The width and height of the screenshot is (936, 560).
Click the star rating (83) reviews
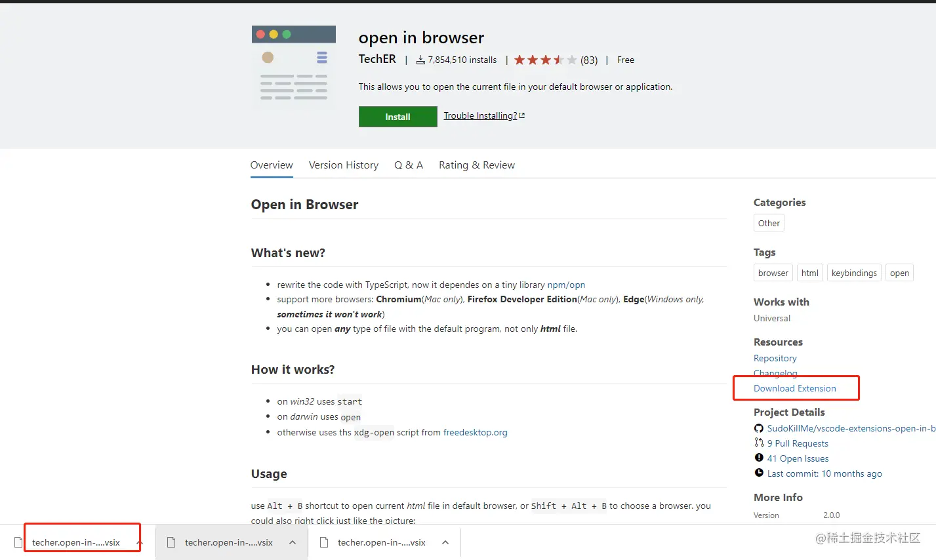tap(556, 60)
